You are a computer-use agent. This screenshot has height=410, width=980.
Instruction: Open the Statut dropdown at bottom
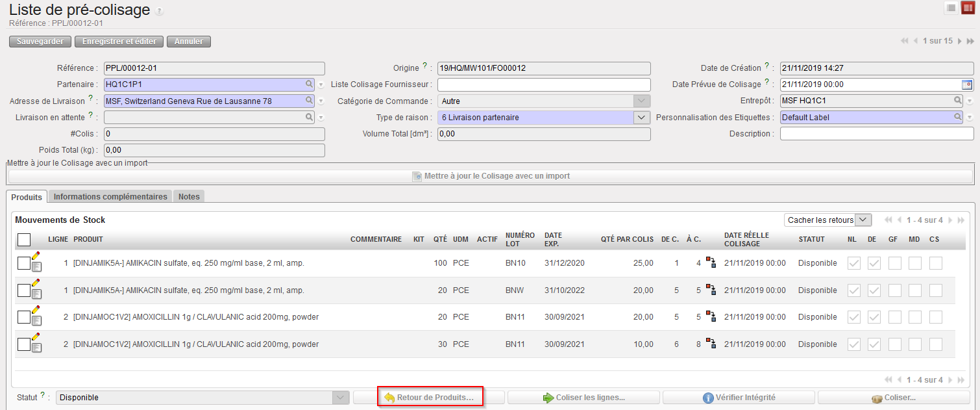click(x=341, y=397)
